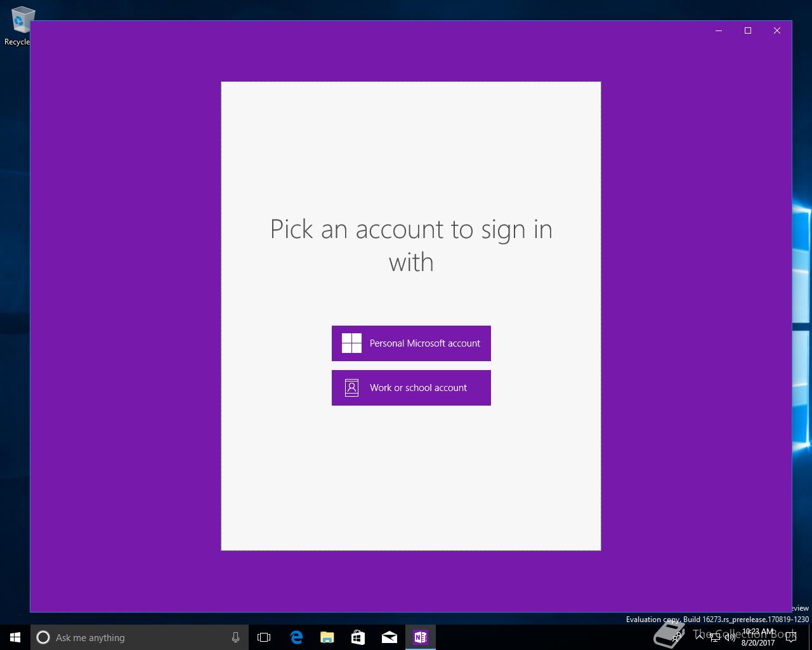The width and height of the screenshot is (812, 650).
Task: Close the OneNote sign-in window
Action: point(777,30)
